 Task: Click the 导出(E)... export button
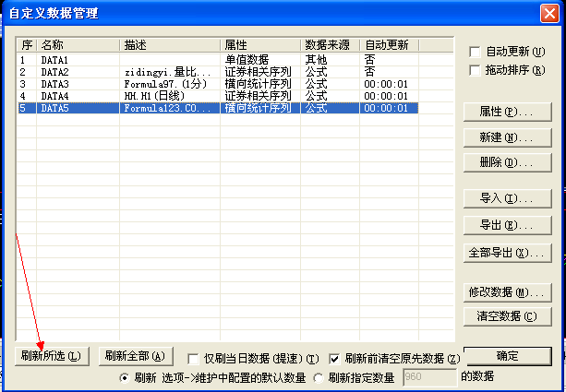point(508,225)
